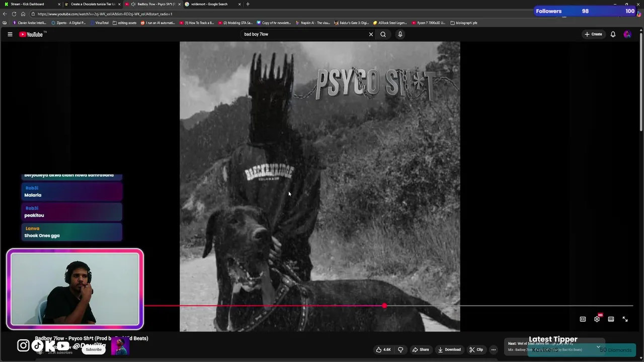Create a Clip of the video
Viewport: 644px width, 362px height.
476,349
